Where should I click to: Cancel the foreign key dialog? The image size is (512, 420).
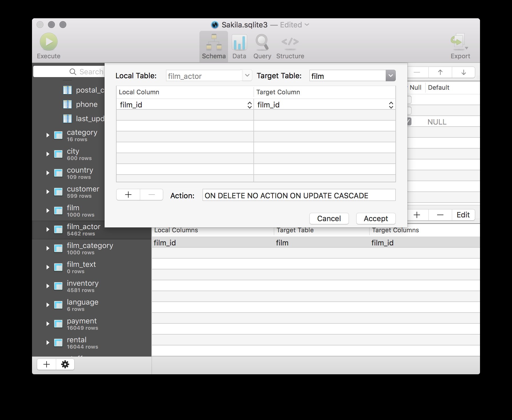click(x=329, y=219)
